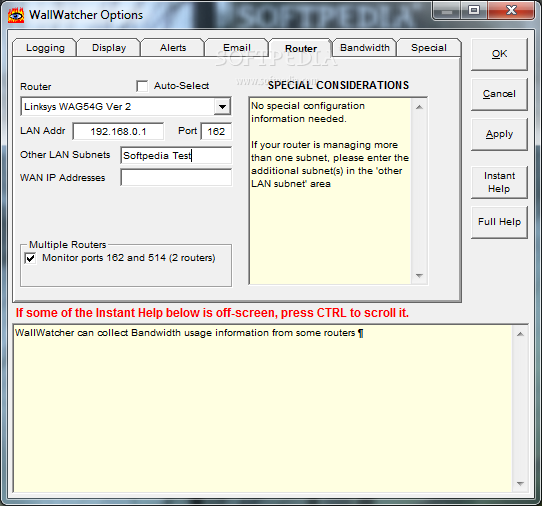The width and height of the screenshot is (542, 506).
Task: Confirm settings with the OK button
Action: pos(499,54)
